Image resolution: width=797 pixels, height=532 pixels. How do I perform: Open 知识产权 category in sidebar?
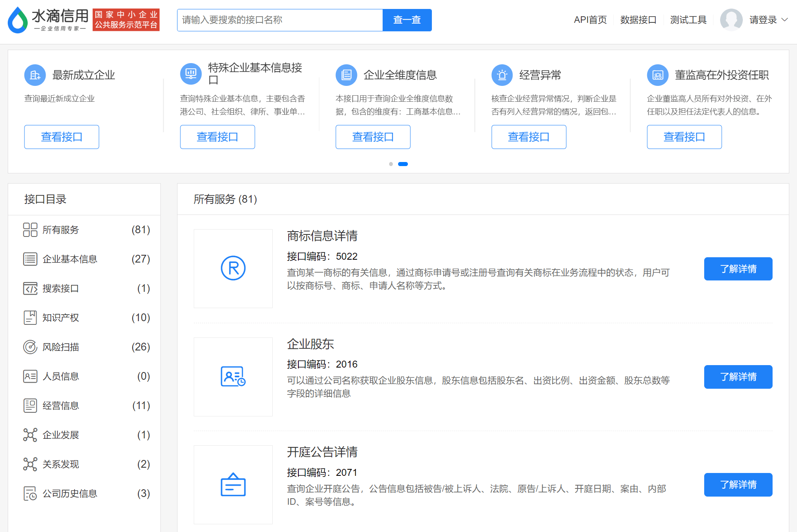(61, 318)
